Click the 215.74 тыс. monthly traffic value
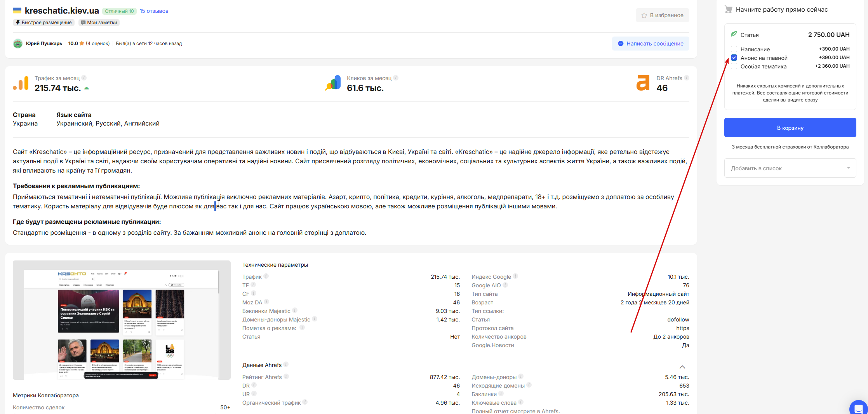This screenshot has width=868, height=414. coord(58,88)
